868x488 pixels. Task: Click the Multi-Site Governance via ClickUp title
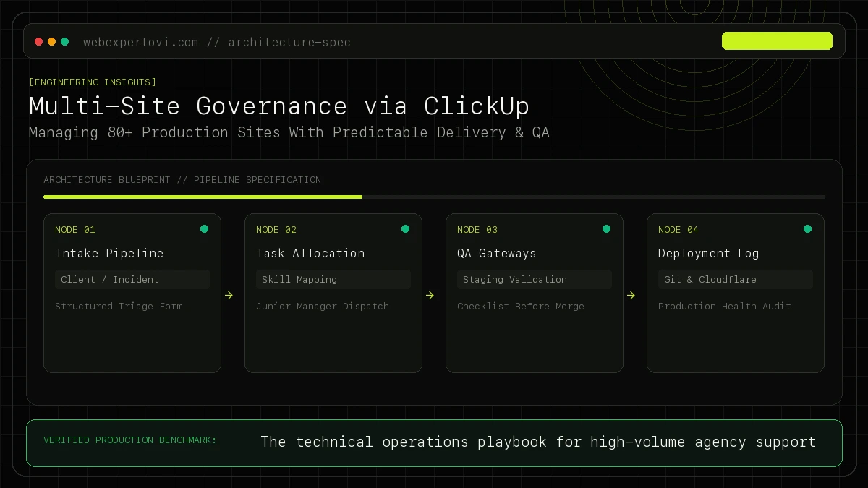tap(279, 106)
